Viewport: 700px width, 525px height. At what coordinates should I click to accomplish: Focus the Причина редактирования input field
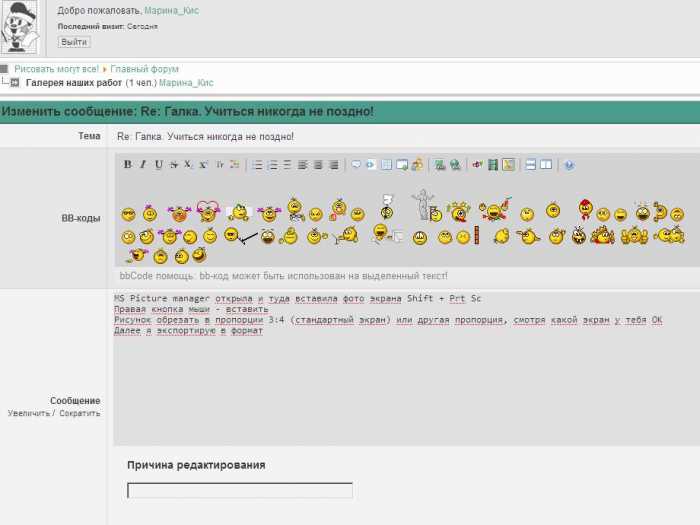tap(239, 490)
